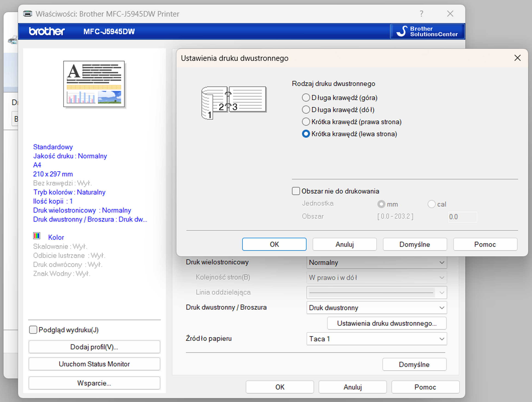Click the Standardowy profile link
Viewport: 532px width, 402px height.
(x=53, y=147)
